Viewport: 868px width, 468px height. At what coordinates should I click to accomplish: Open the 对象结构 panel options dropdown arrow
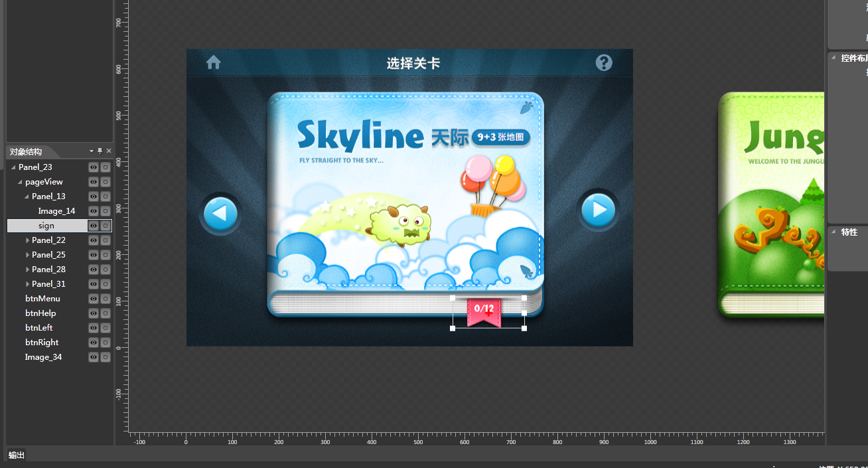point(92,151)
